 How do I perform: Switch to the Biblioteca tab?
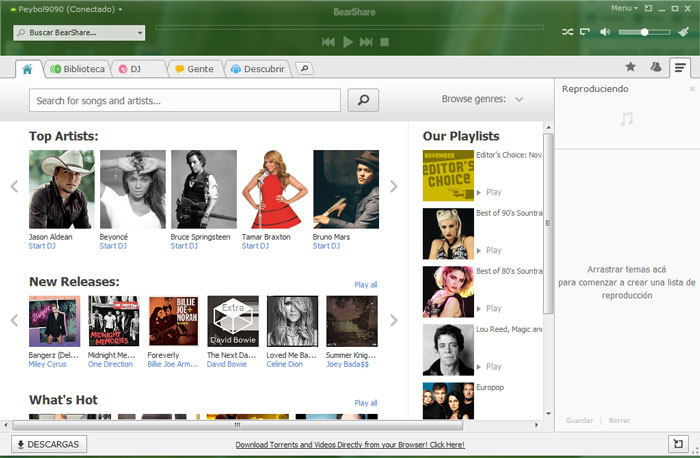(78, 69)
